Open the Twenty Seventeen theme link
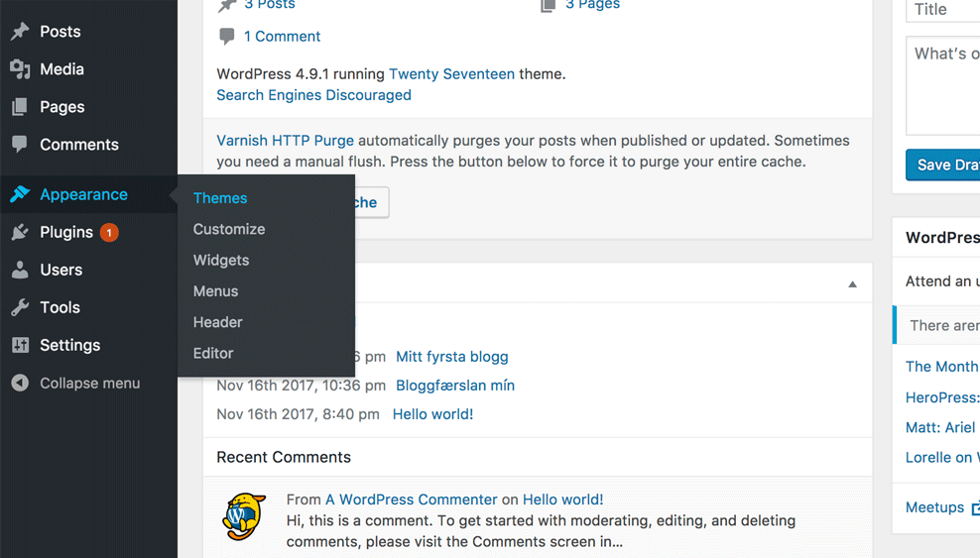Viewport: 980px width, 558px height. [452, 73]
